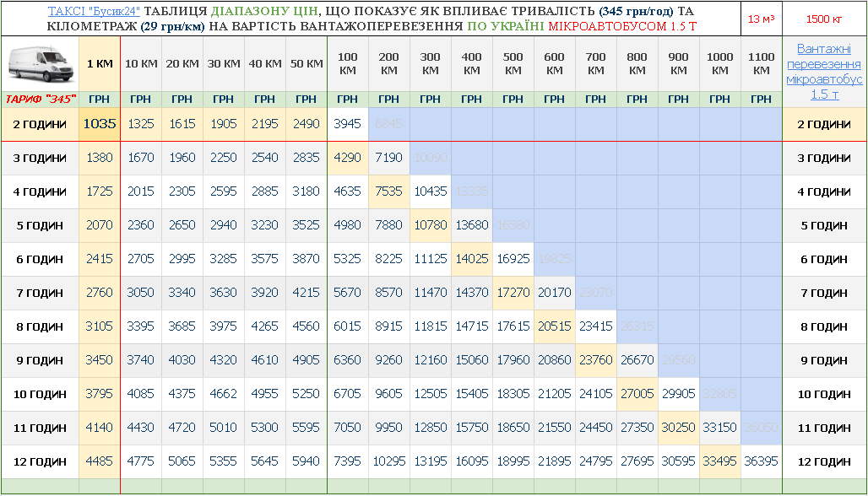Select the 36395 price cell

tap(761, 461)
